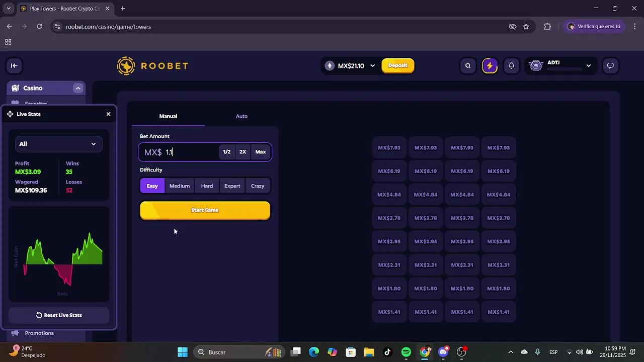644x362 pixels.
Task: Open browser extensions puzzle icon
Action: [547, 27]
